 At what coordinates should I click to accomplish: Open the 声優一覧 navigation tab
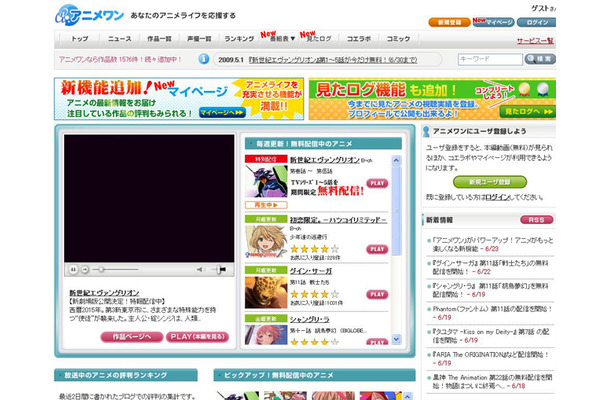pyautogui.click(x=199, y=39)
